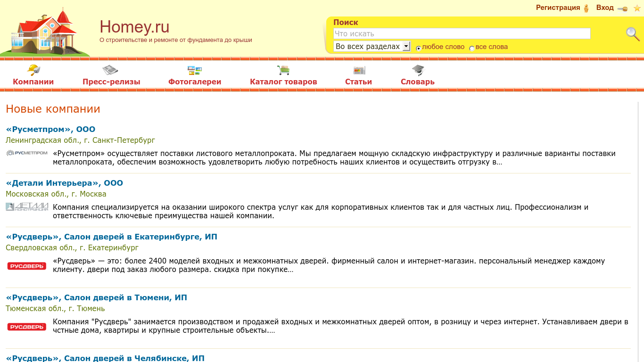The image size is (644, 362).
Task: Click the magnifying glass search icon
Action: coord(633,34)
